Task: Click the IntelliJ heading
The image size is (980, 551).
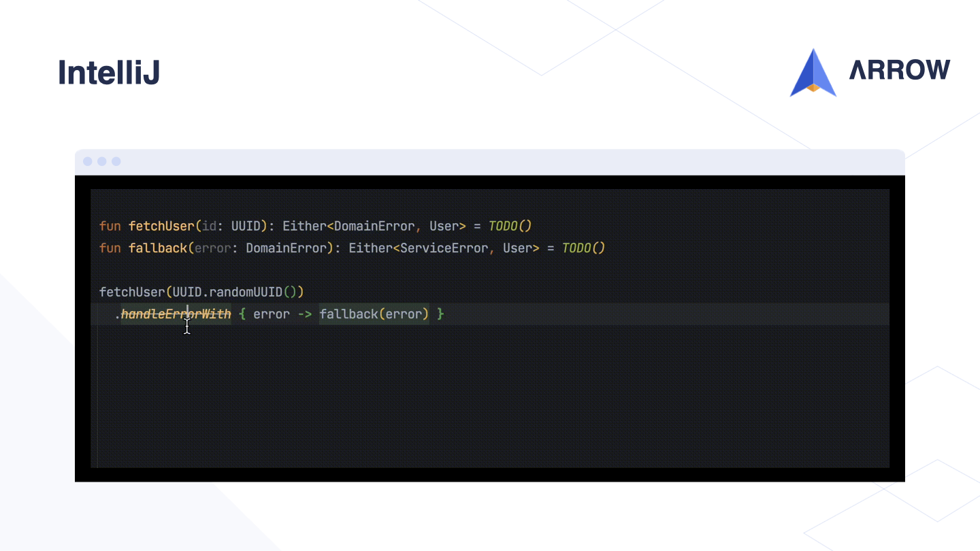Action: (109, 73)
